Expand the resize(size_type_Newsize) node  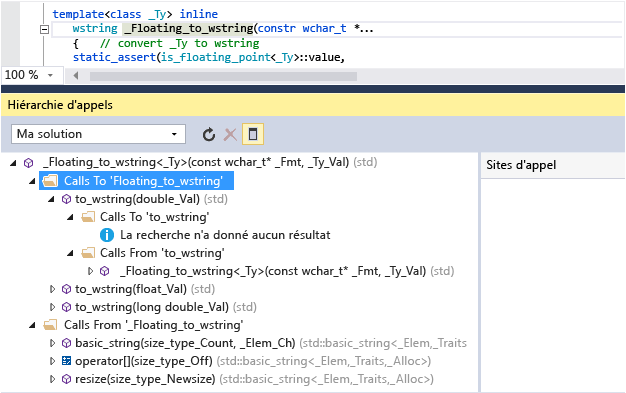point(52,379)
